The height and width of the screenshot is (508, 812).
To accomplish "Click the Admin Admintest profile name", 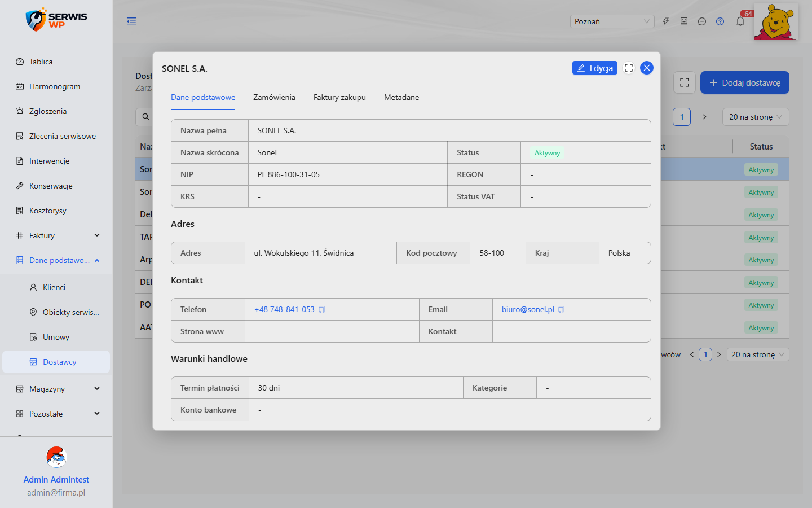I will point(56,479).
